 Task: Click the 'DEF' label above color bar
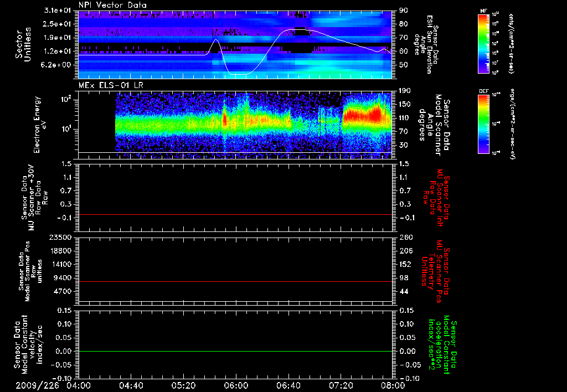[484, 91]
